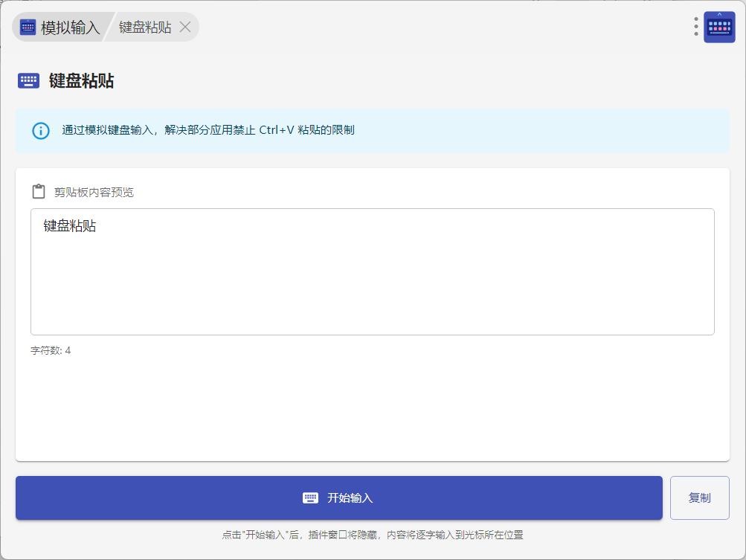Click the hint text below the buttons
The width and height of the screenshot is (746, 560).
(x=372, y=535)
